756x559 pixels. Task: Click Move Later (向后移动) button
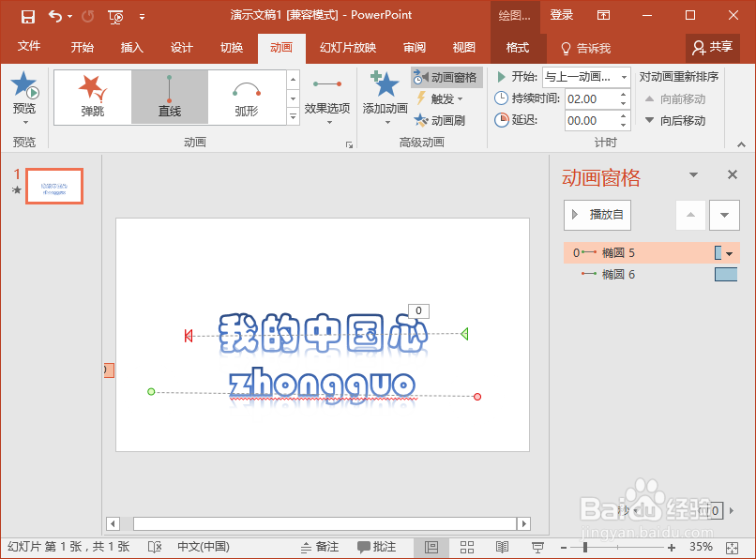(x=675, y=121)
